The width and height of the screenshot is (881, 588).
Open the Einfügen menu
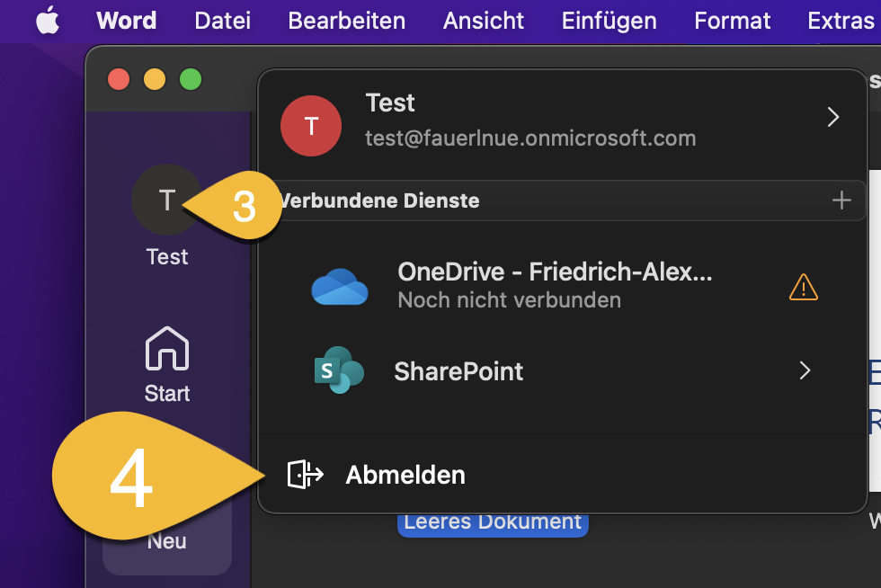(x=611, y=21)
